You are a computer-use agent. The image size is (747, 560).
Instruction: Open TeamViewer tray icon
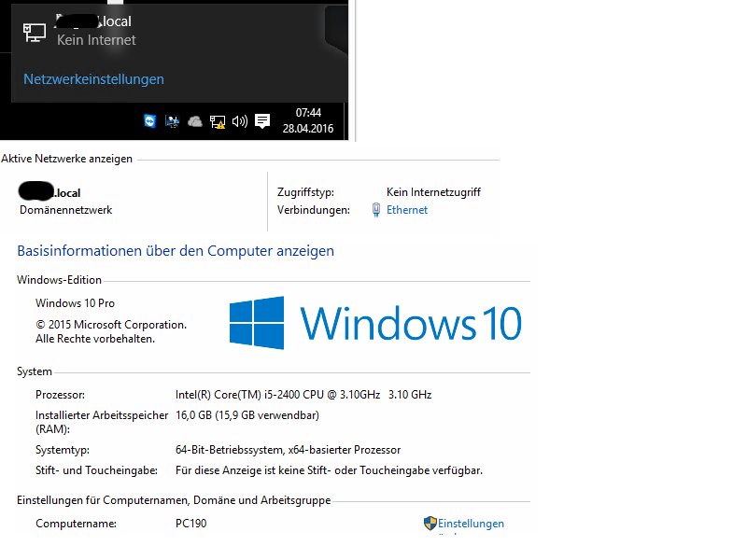[150, 121]
